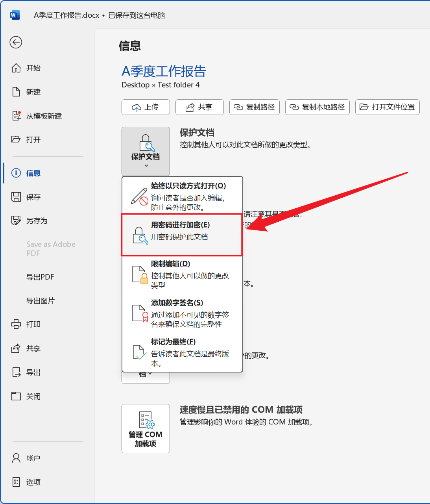Click the save-as icon beside 另存为
430x504 pixels.
pos(16,220)
